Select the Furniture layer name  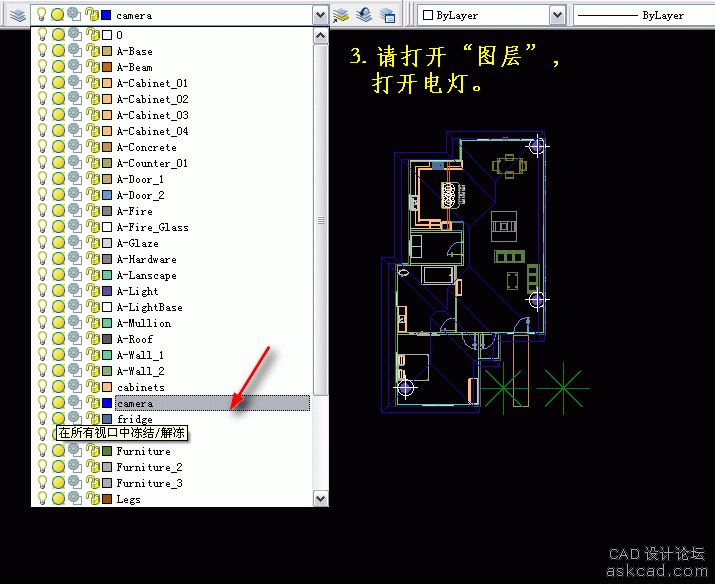[x=144, y=451]
